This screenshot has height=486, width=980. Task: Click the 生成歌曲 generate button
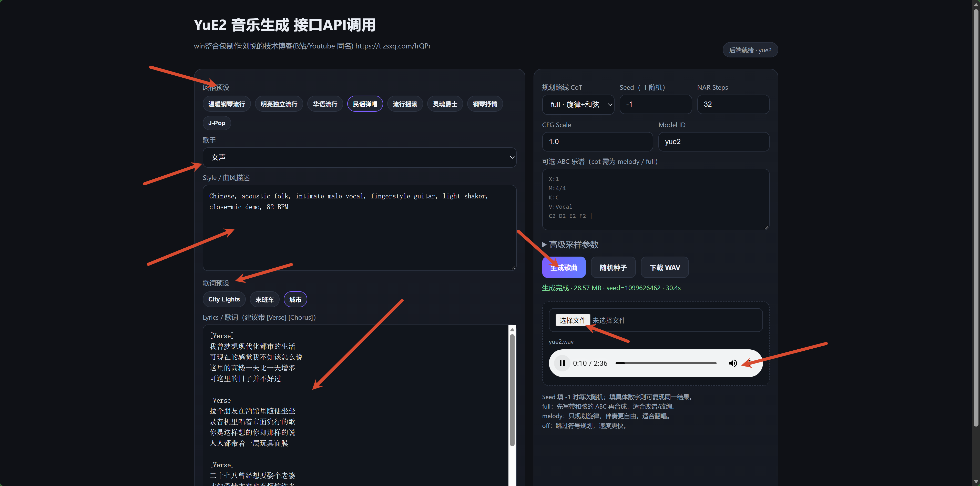[564, 267]
